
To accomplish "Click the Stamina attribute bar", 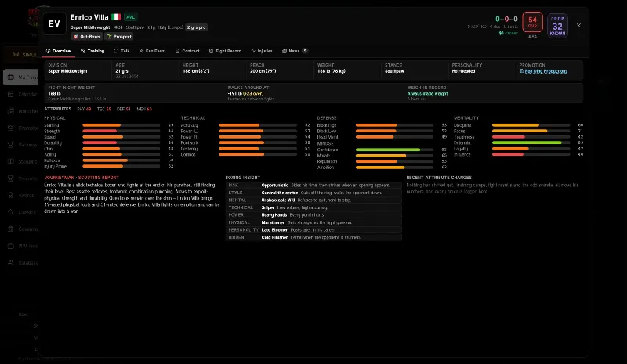I will 121,125.
